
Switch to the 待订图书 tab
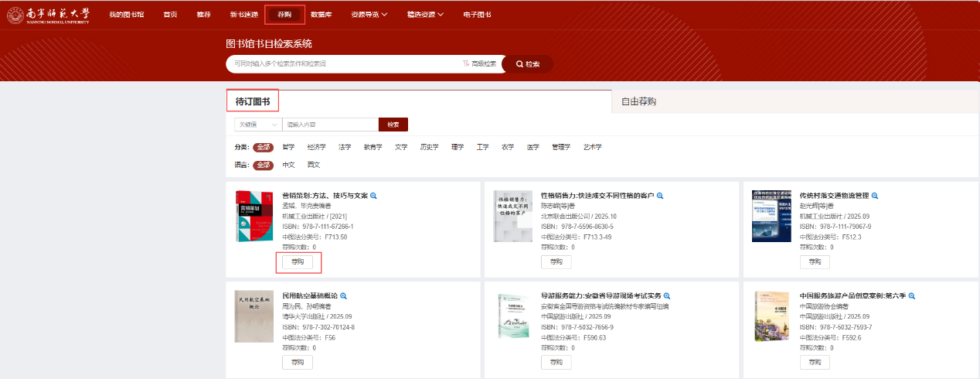[x=253, y=101]
